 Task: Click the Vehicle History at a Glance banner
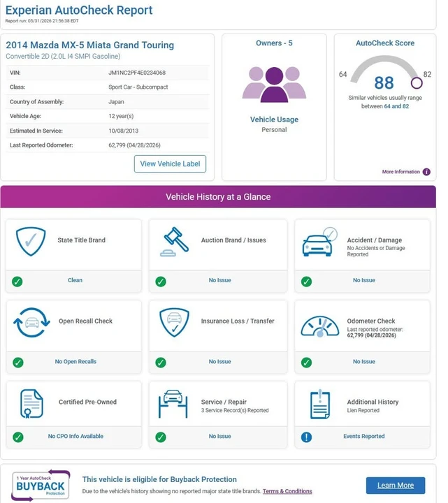click(x=218, y=196)
